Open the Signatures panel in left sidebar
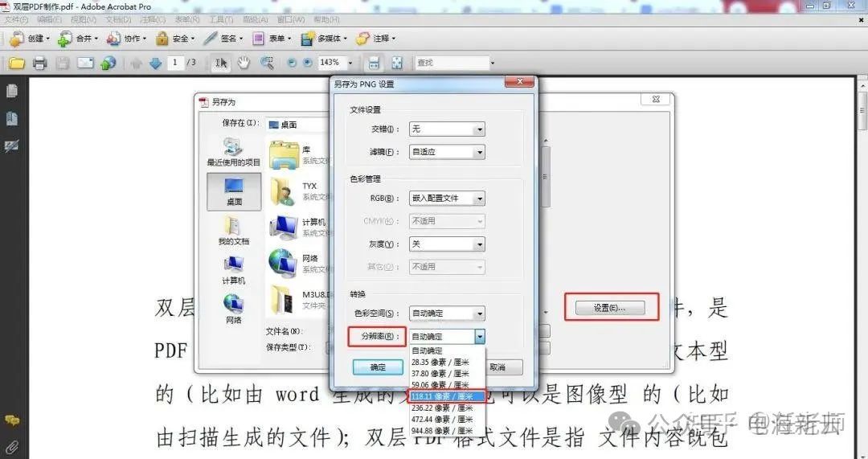Screen dimensions: 868x459 pos(11,145)
